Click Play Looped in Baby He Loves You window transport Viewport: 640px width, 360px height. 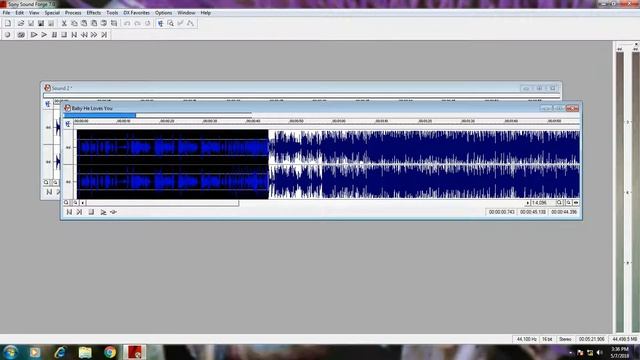point(113,212)
